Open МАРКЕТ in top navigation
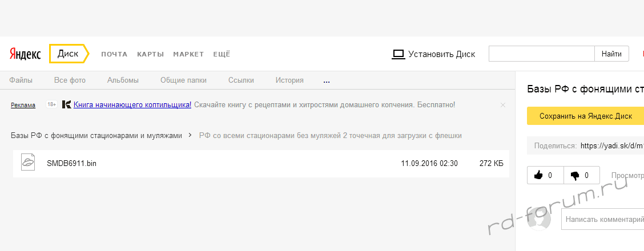Viewport: 644px width, 251px height. [x=188, y=54]
